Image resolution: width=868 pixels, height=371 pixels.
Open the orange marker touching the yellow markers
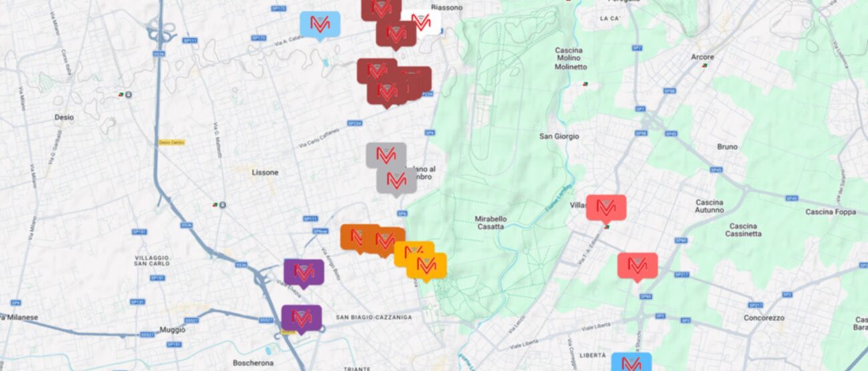click(386, 241)
